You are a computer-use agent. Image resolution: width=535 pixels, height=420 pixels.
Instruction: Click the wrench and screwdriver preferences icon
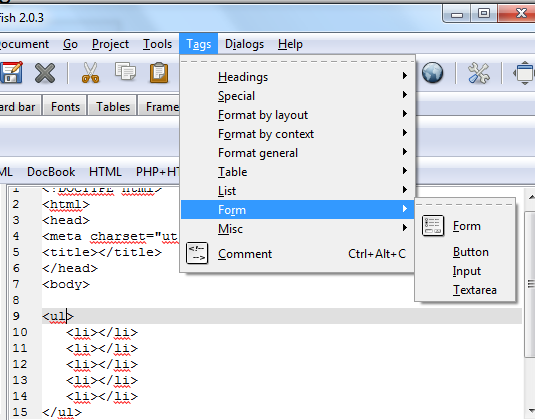(478, 73)
